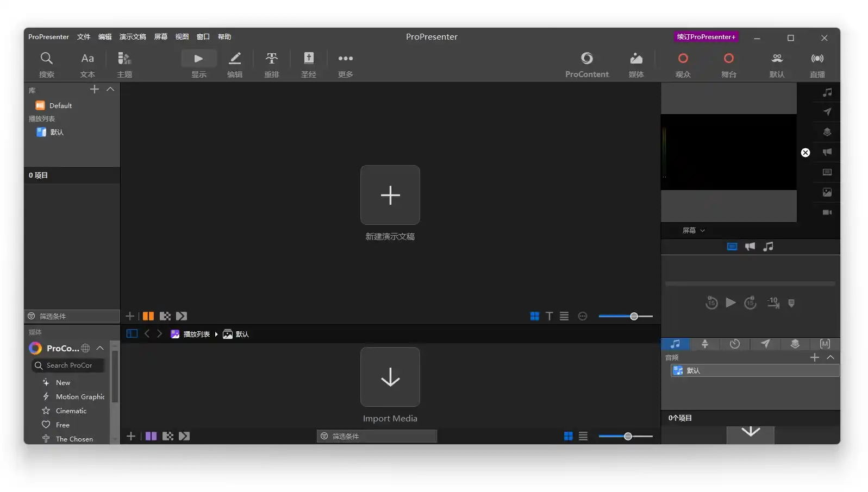Viewport: 868px width, 492px height.
Task: Open the 主题 theme tool
Action: (124, 64)
